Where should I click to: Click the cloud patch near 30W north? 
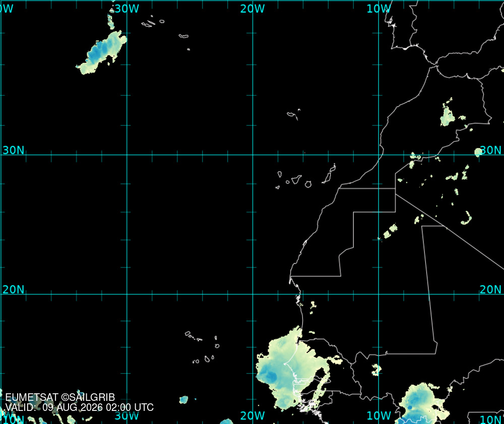coord(101,52)
